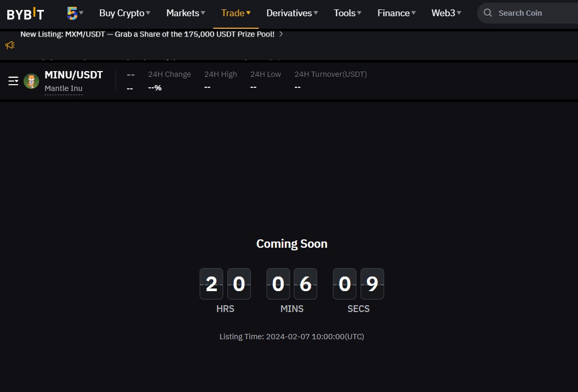Click the MINU/USDT pair name
578x392 pixels.
74,75
